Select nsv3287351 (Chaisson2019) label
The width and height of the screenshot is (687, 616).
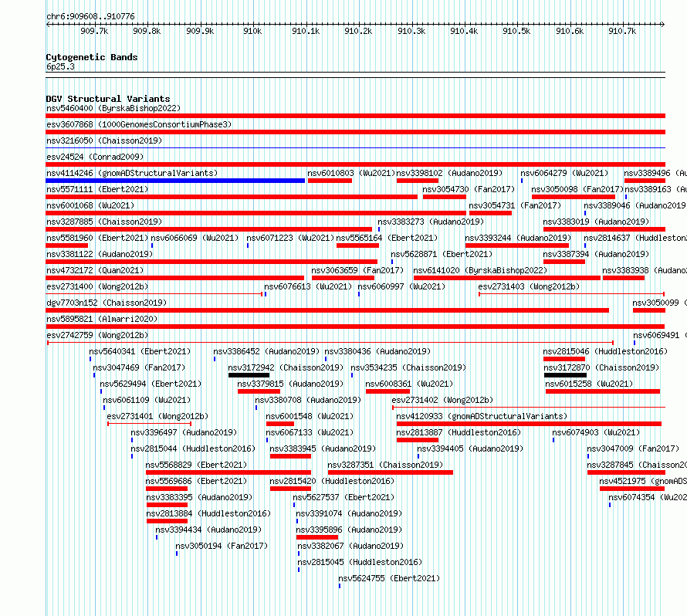click(x=385, y=465)
